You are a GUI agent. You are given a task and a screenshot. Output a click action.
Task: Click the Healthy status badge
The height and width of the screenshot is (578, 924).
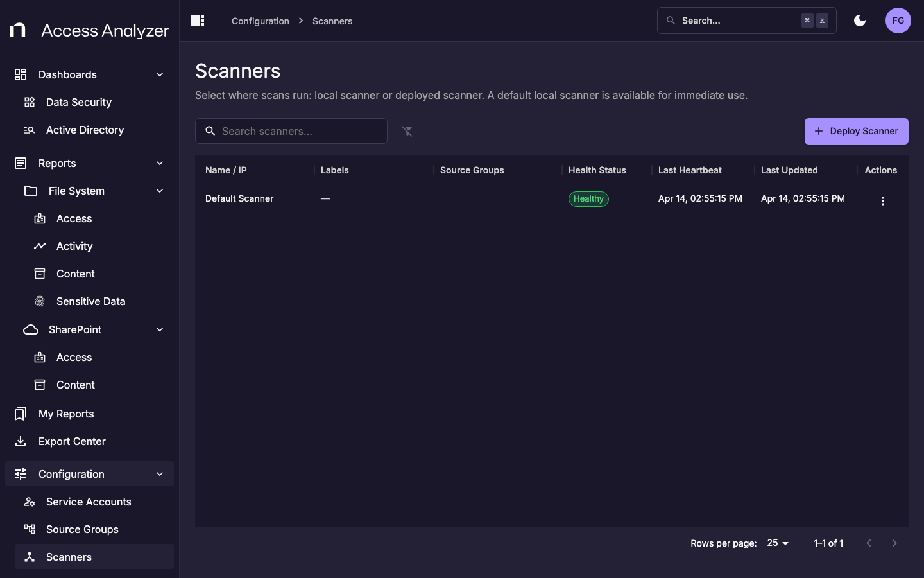pyautogui.click(x=588, y=198)
